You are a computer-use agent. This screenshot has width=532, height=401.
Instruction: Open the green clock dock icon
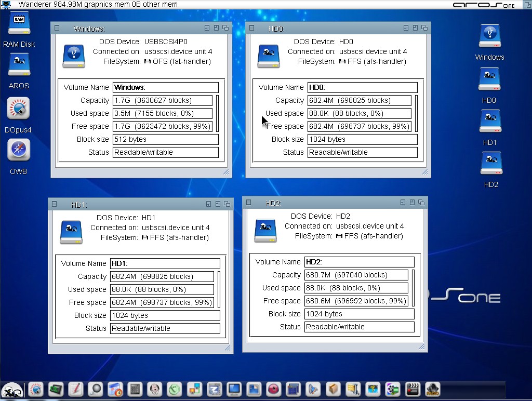[x=174, y=389]
